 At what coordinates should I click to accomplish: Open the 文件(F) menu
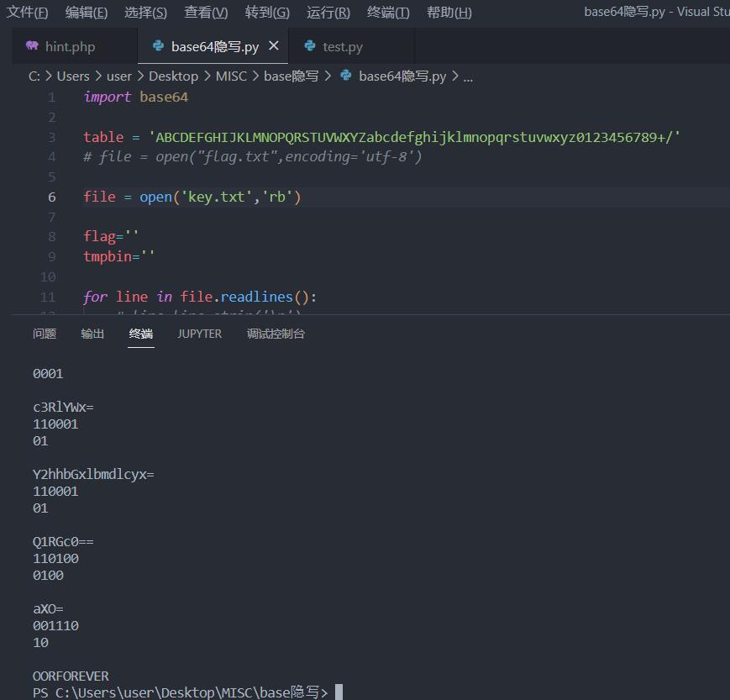[28, 12]
